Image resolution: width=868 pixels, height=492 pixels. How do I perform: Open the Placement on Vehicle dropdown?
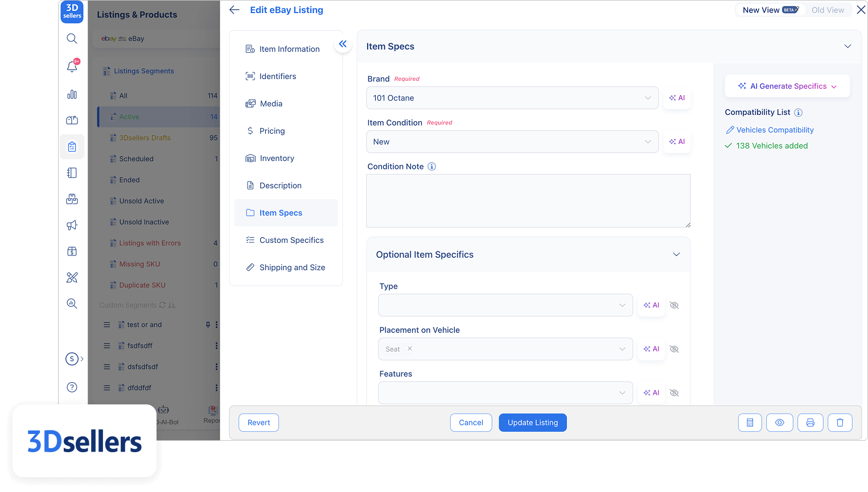pyautogui.click(x=505, y=349)
